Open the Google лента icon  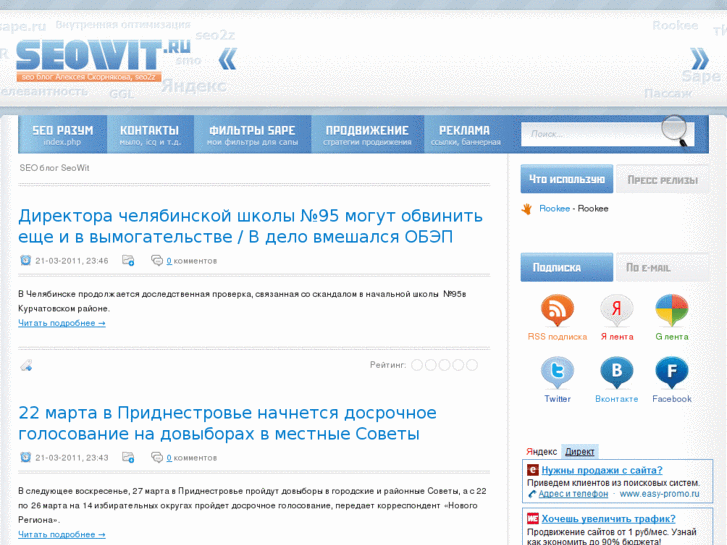point(672,309)
